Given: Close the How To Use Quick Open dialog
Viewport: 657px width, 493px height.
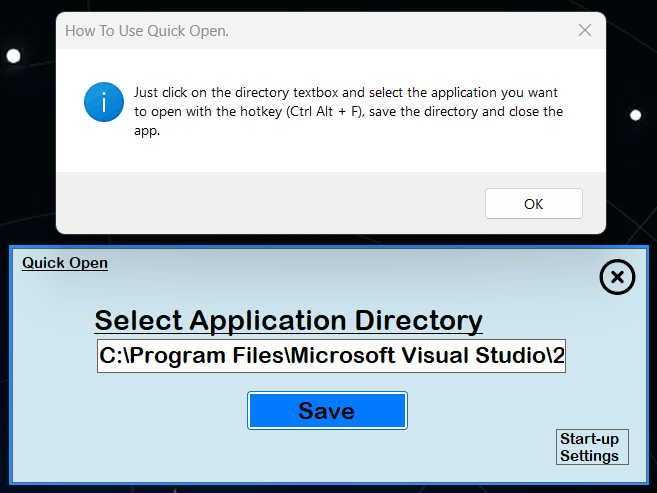Looking at the screenshot, I should tap(585, 31).
